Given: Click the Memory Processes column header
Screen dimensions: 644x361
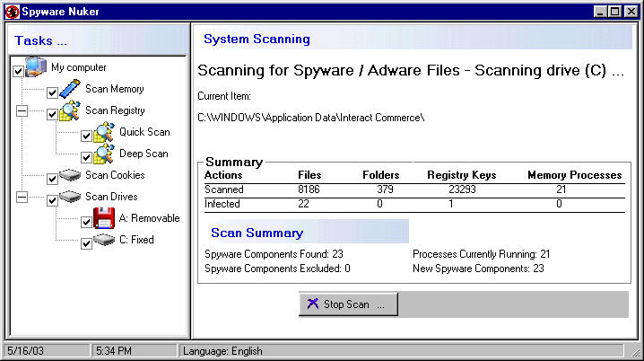Looking at the screenshot, I should pos(575,175).
